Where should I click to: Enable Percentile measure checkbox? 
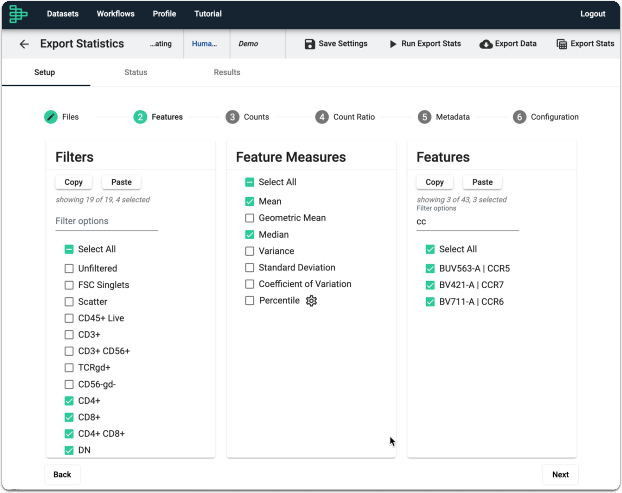tap(250, 301)
